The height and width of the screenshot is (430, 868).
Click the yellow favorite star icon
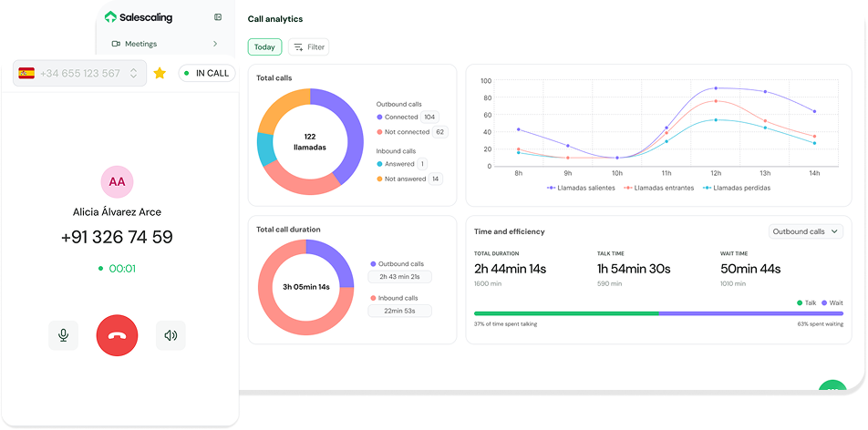[160, 73]
